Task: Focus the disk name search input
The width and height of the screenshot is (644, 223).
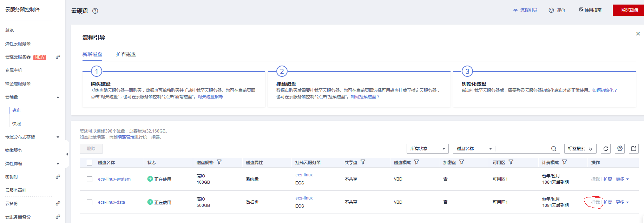Action: (523, 149)
